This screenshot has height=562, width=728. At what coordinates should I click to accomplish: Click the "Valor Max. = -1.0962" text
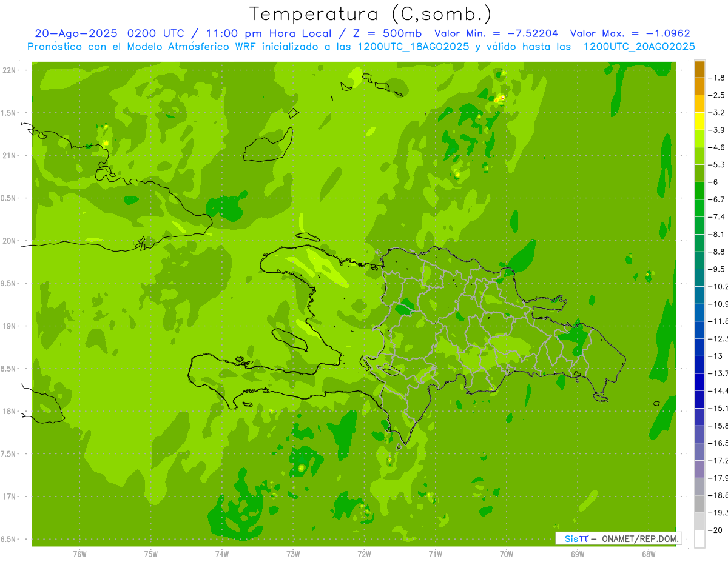[630, 33]
